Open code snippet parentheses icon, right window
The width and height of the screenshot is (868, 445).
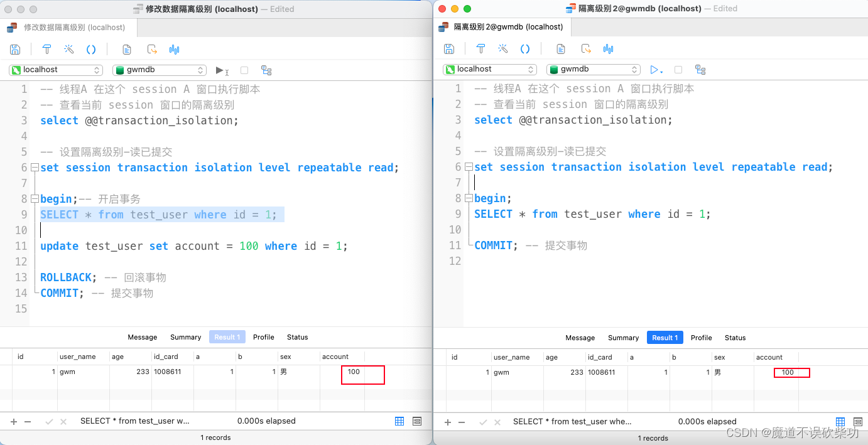(525, 49)
